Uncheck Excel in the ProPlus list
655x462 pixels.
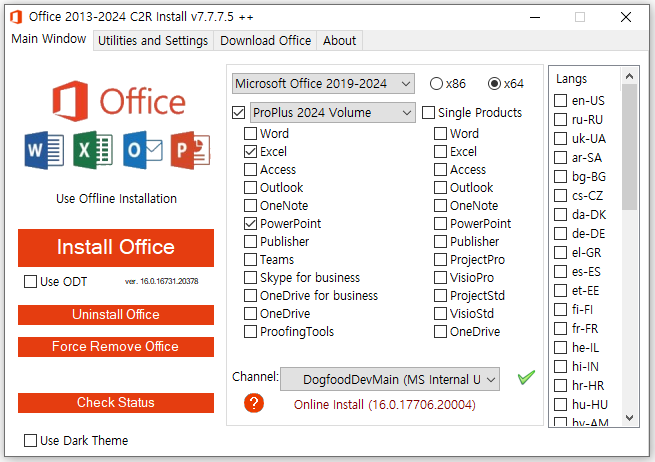[x=251, y=152]
